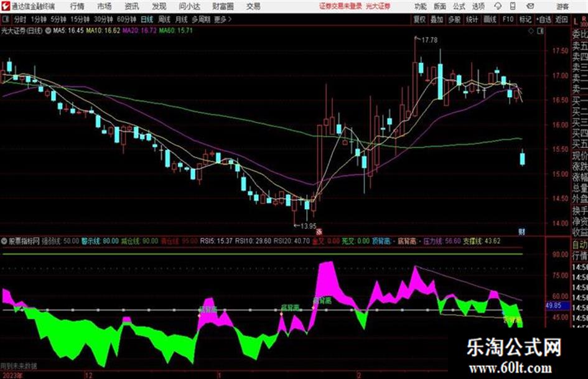
Task: Open the 行情 menu
Action: [x=77, y=6]
